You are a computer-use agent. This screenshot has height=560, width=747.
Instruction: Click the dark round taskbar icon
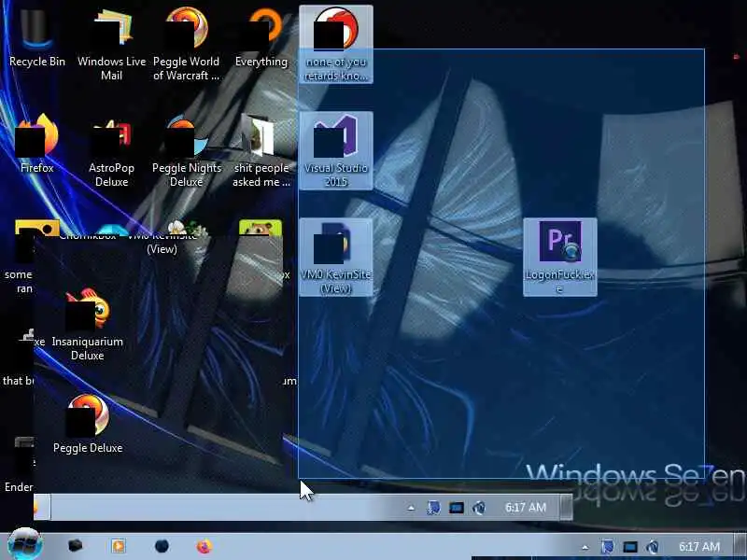click(x=162, y=546)
